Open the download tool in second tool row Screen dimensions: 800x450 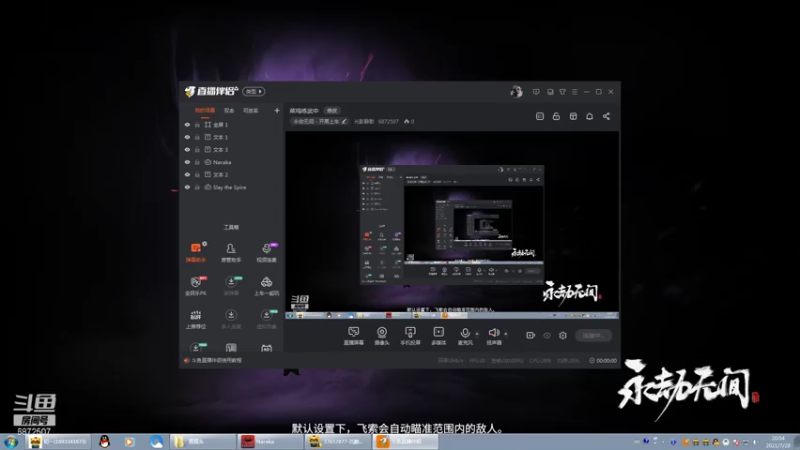coord(231,286)
